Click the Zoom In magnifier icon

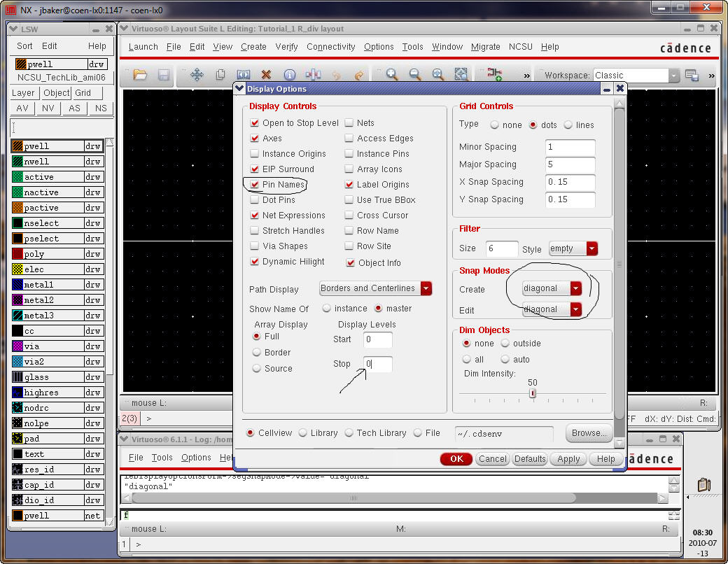pyautogui.click(x=392, y=75)
